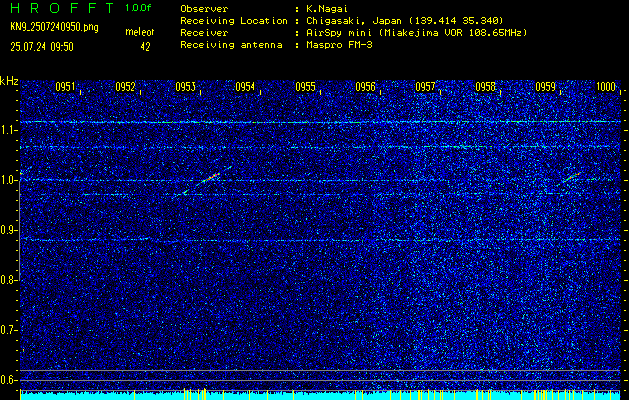Click the 0959 time marker
This screenshot has width=629, height=400.
[546, 87]
